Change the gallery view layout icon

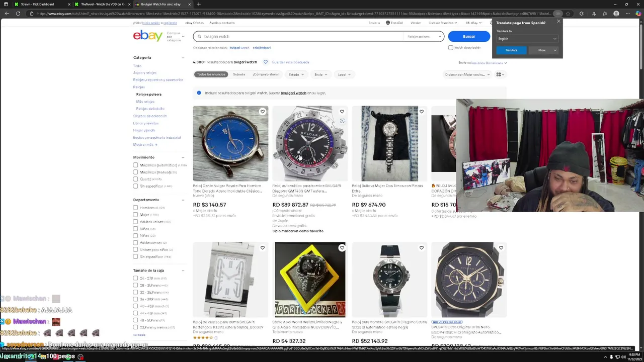coord(500,74)
